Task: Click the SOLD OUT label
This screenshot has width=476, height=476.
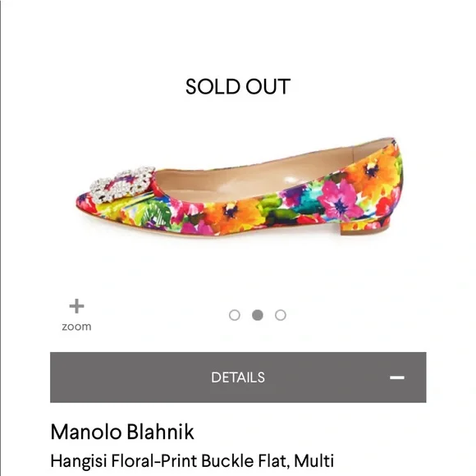Action: [238, 87]
